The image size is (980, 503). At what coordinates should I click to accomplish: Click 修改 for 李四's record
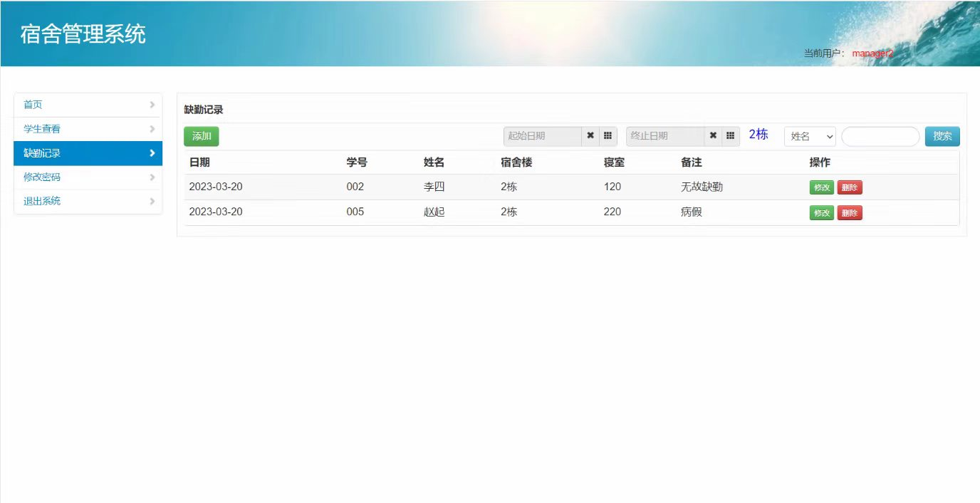[x=821, y=187]
